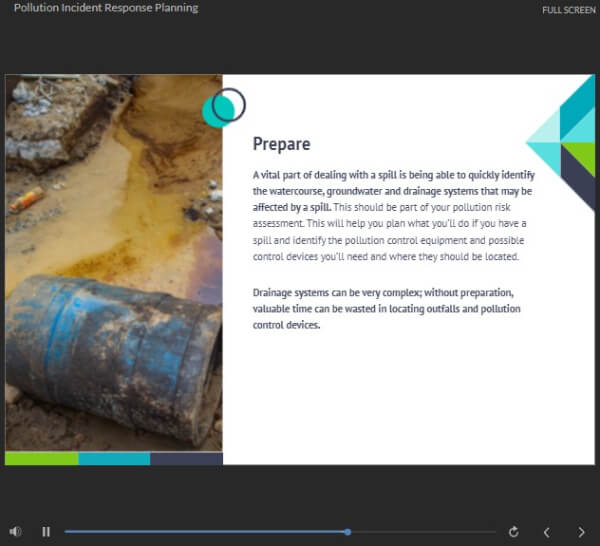600x546 pixels.
Task: Click the green color bar under photo
Action: tap(41, 458)
